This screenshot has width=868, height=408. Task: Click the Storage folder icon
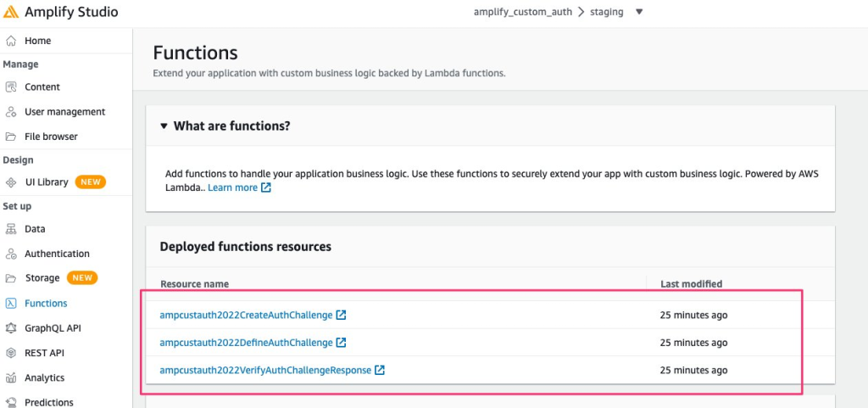pos(10,278)
